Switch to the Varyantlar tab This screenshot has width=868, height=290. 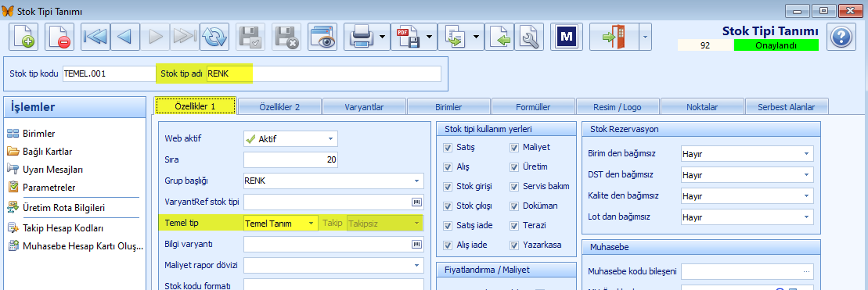tap(364, 107)
